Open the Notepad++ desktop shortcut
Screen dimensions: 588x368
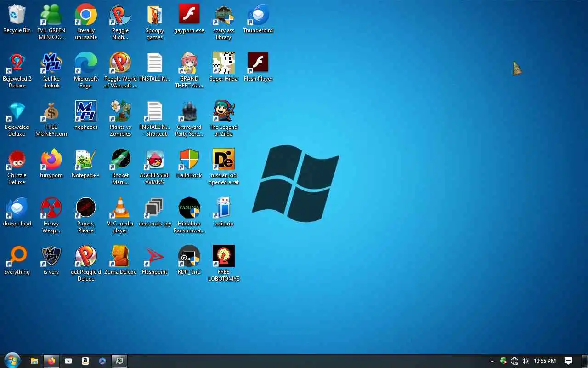[86, 164]
